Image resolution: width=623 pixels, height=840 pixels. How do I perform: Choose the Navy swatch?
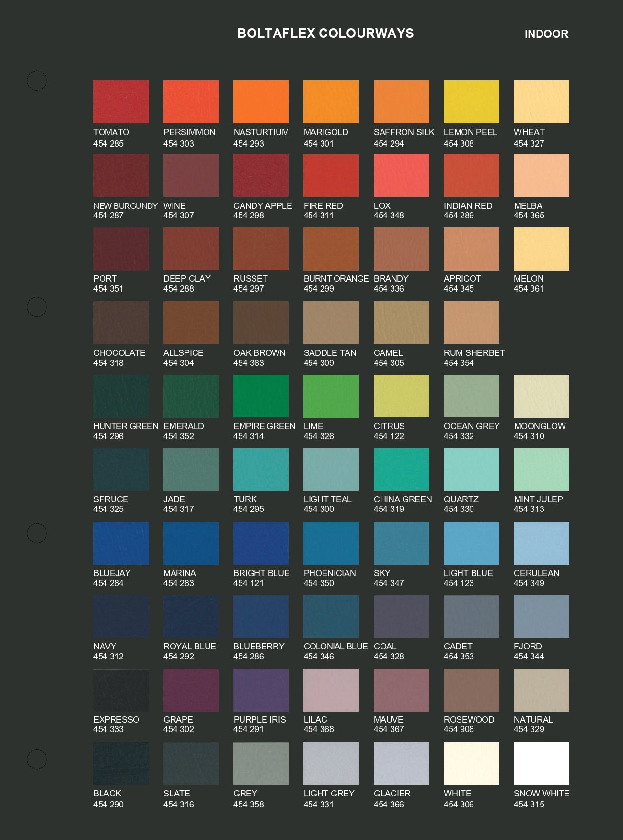[121, 616]
